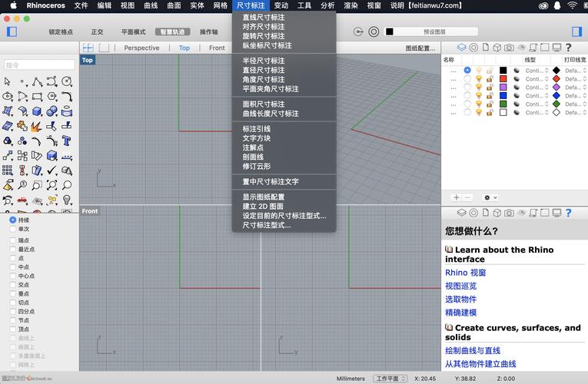Enable the 端点 object snap checkbox
The image size is (588, 384).
(x=13, y=240)
